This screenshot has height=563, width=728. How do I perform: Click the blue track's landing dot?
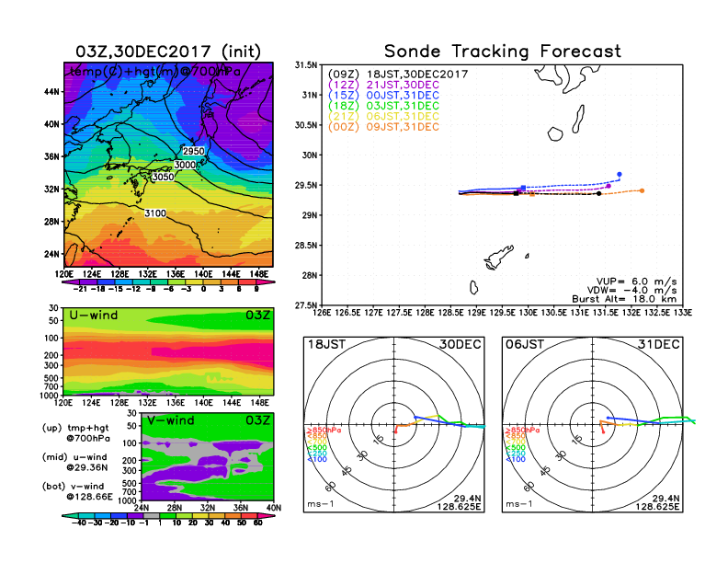pyautogui.click(x=620, y=175)
